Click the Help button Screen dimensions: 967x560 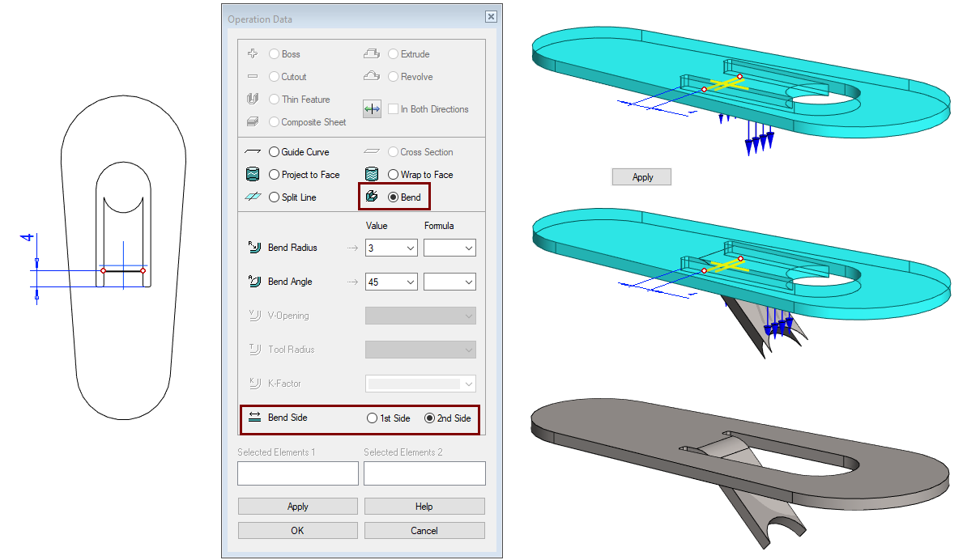click(x=424, y=506)
